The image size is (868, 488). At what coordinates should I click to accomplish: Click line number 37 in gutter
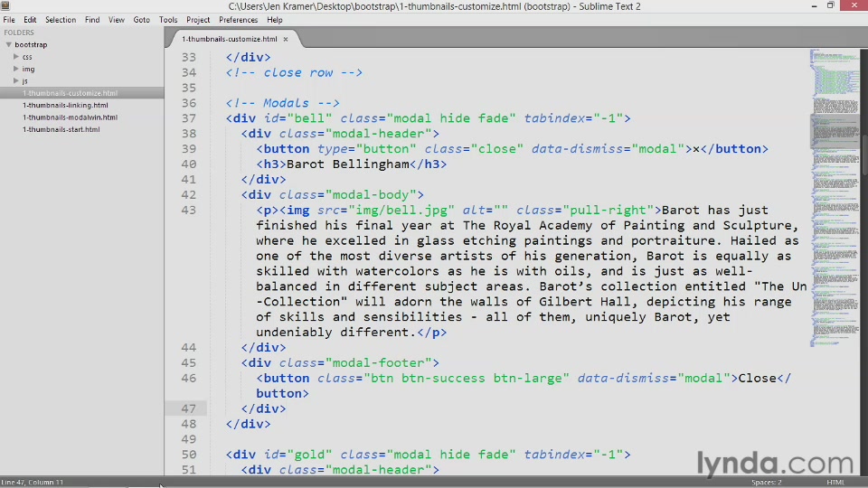[x=189, y=118]
